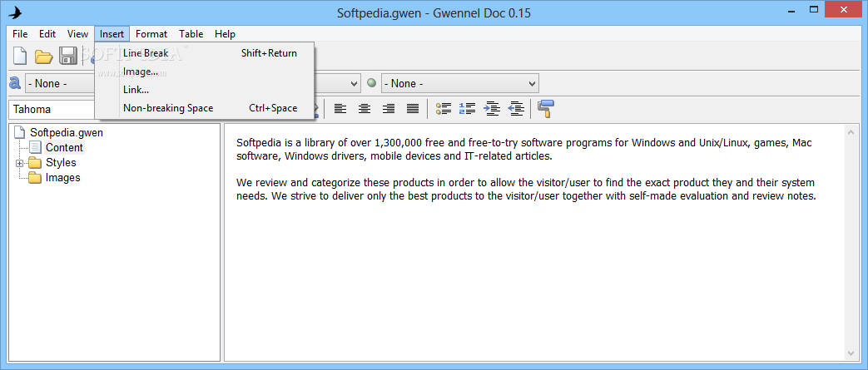Save the document with the floppy disk icon
The image size is (868, 370).
coord(68,56)
